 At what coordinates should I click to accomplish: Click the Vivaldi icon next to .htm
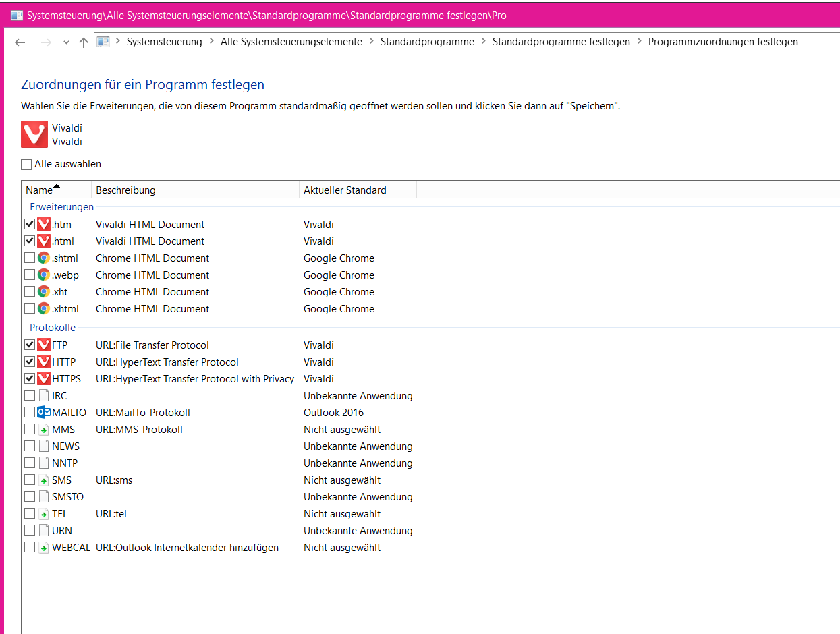click(x=44, y=224)
